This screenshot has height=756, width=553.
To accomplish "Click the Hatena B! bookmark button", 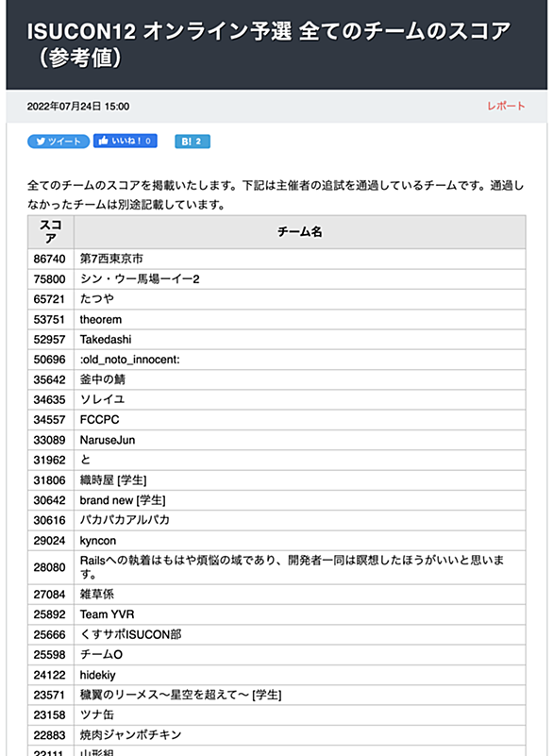I will 193,142.
